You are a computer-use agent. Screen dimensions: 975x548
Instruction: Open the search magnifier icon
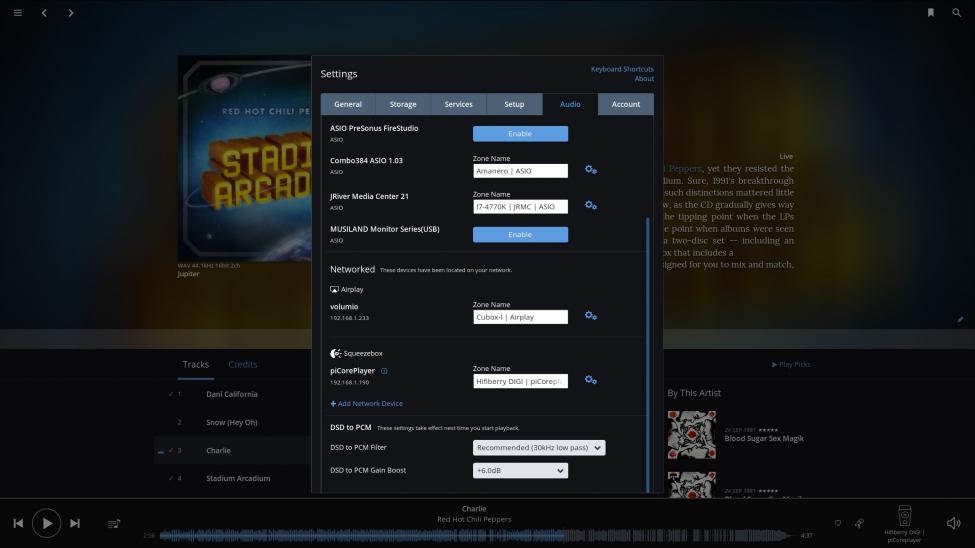point(956,12)
